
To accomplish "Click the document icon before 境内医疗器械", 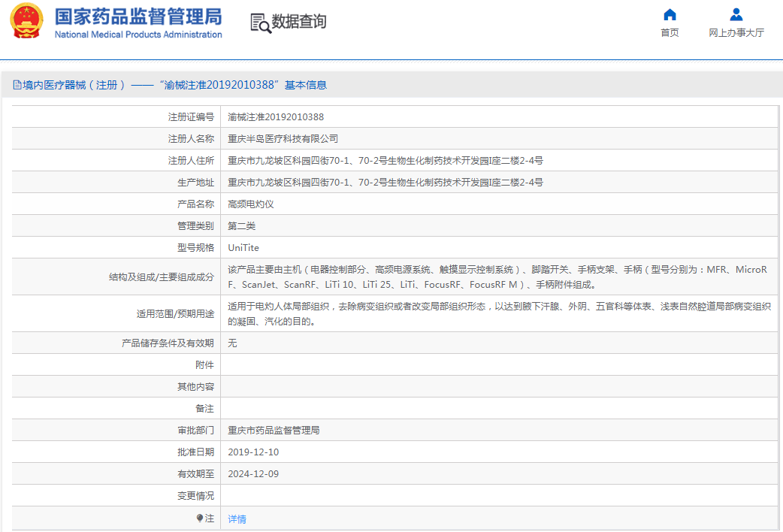I will coord(17,85).
